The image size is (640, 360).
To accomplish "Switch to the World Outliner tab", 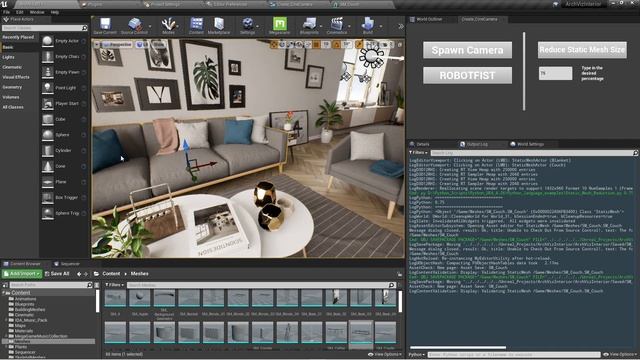I will click(x=425, y=19).
